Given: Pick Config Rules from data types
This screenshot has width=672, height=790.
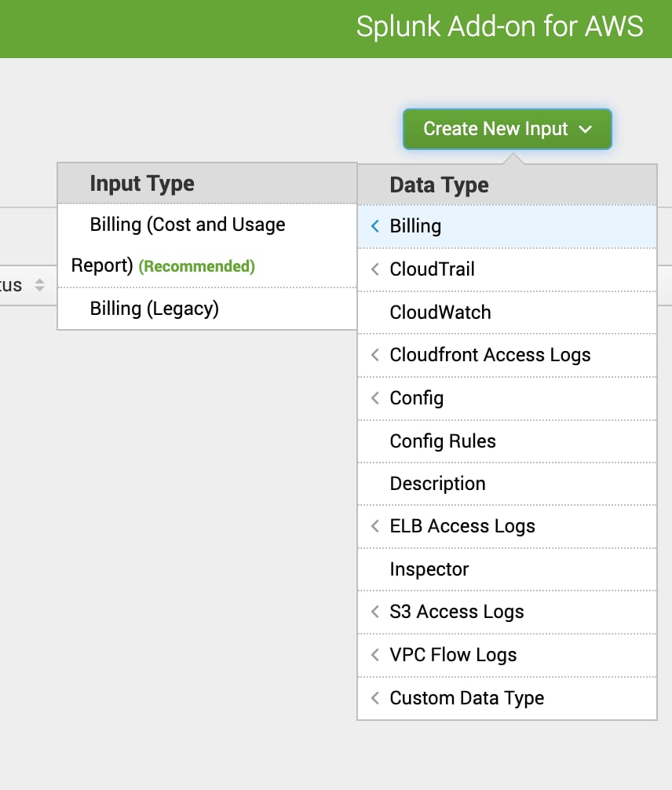Looking at the screenshot, I should pos(507,441).
